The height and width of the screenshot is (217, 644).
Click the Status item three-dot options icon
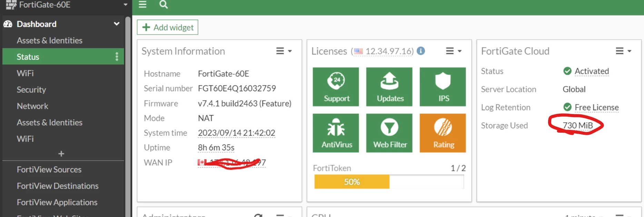tap(117, 57)
